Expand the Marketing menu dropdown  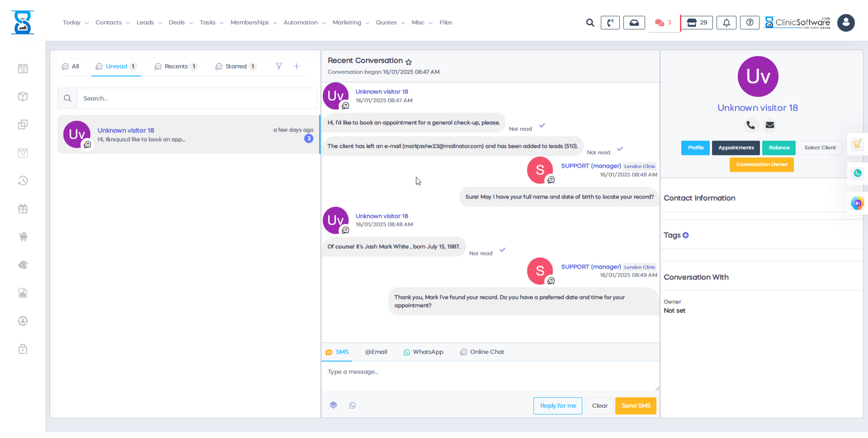tap(351, 23)
